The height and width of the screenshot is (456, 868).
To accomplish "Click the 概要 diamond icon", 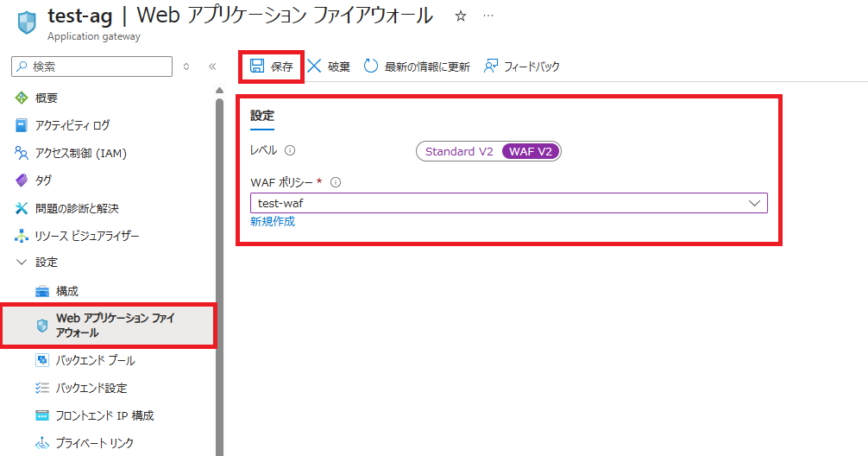I will (21, 98).
